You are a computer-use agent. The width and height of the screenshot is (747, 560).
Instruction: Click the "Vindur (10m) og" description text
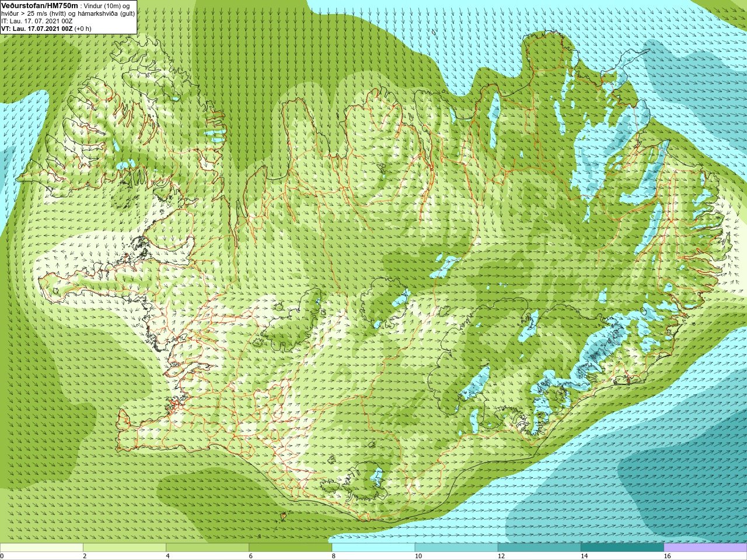[107, 6]
